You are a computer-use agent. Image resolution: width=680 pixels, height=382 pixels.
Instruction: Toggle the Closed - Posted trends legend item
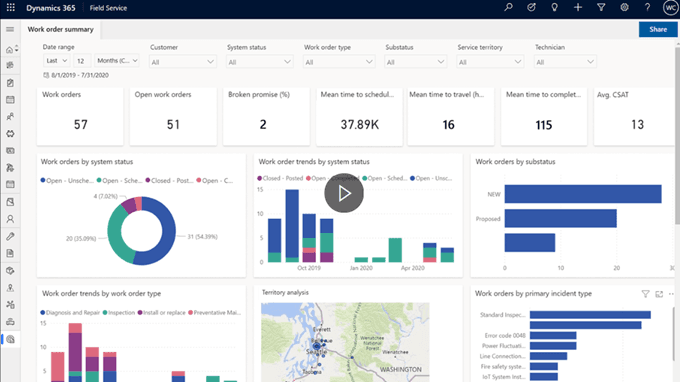(280, 178)
